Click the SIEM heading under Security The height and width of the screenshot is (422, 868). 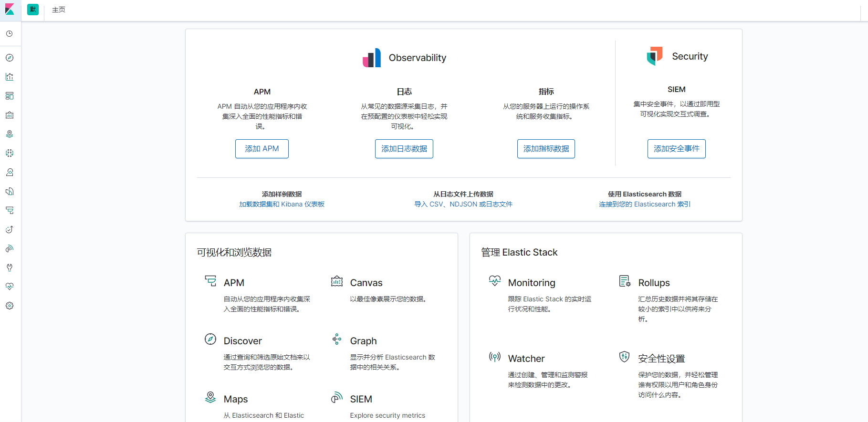click(x=676, y=89)
